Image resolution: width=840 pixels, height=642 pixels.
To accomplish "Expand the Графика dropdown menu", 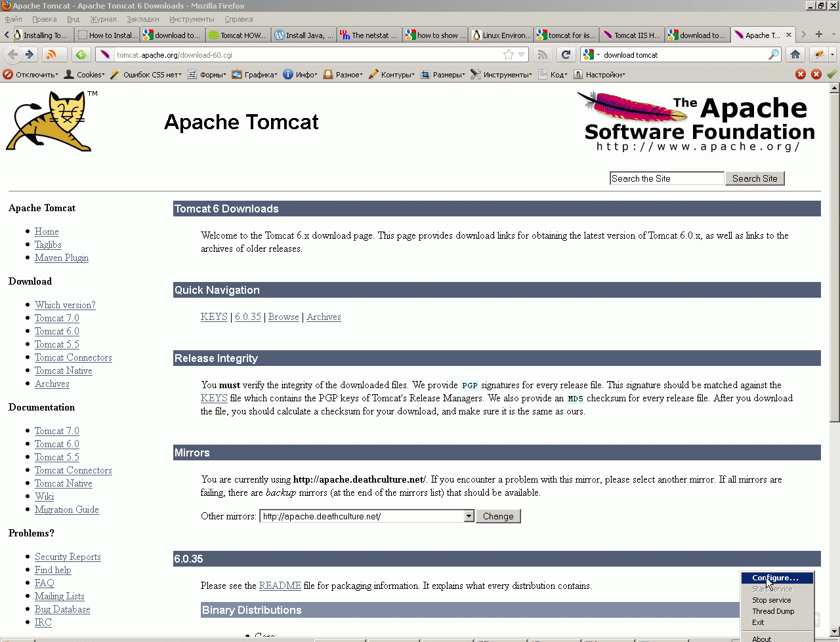I will click(255, 75).
